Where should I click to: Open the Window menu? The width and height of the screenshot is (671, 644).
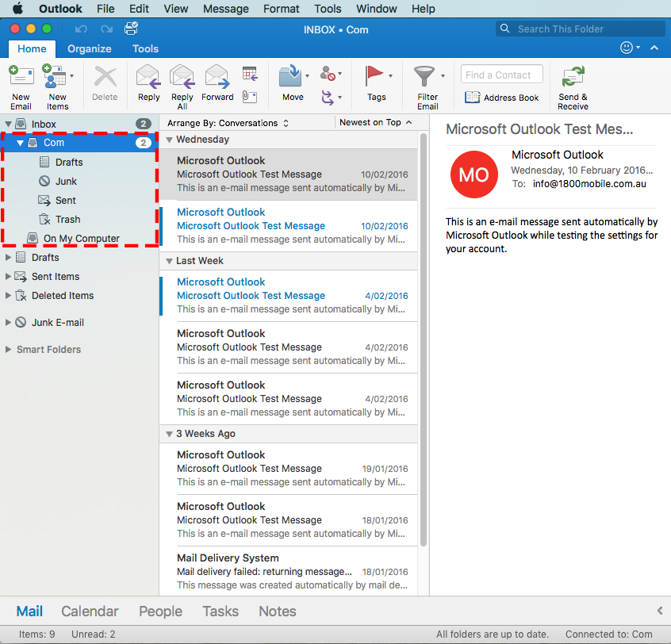point(377,9)
